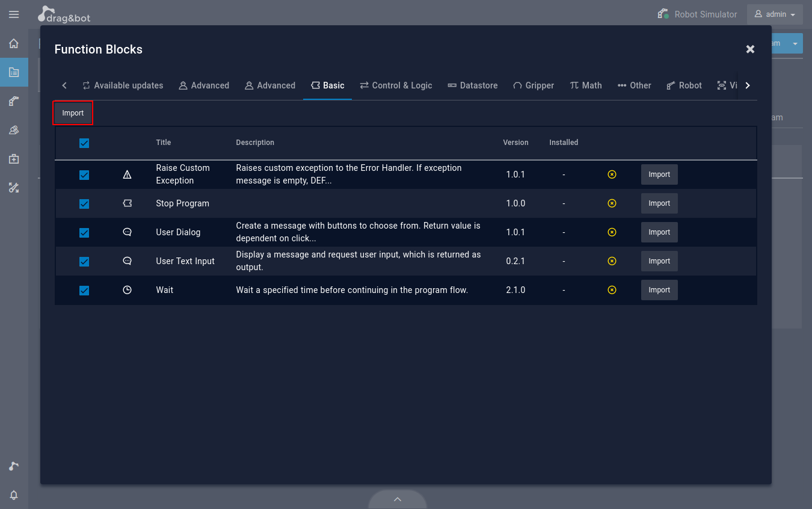812x509 pixels.
Task: Uncheck Raise Custom Exception checkbox
Action: (84, 175)
